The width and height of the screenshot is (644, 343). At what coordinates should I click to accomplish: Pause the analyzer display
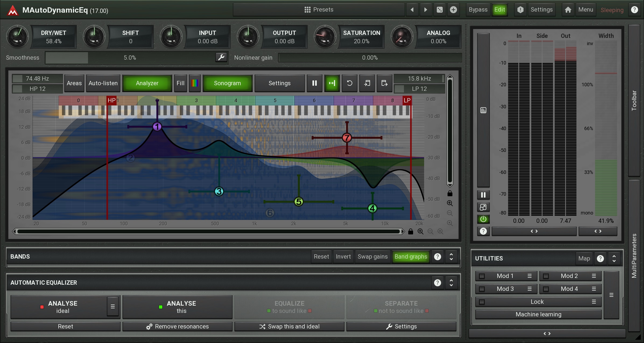coord(314,83)
